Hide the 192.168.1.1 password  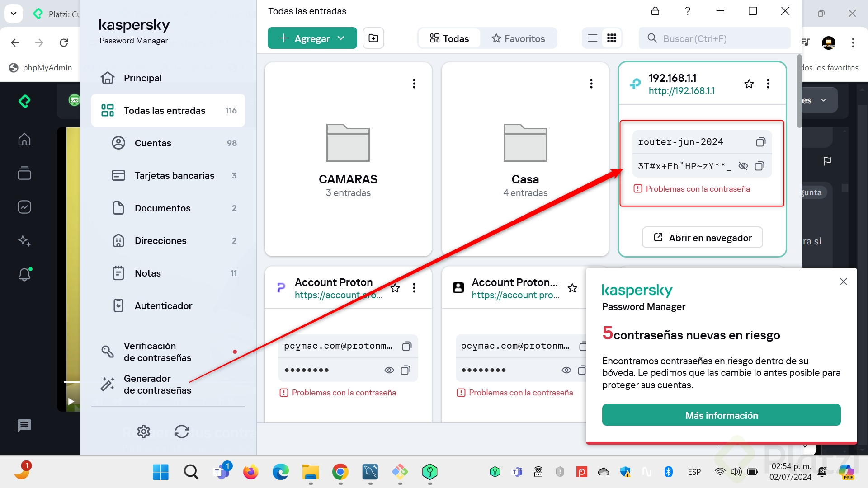click(743, 166)
